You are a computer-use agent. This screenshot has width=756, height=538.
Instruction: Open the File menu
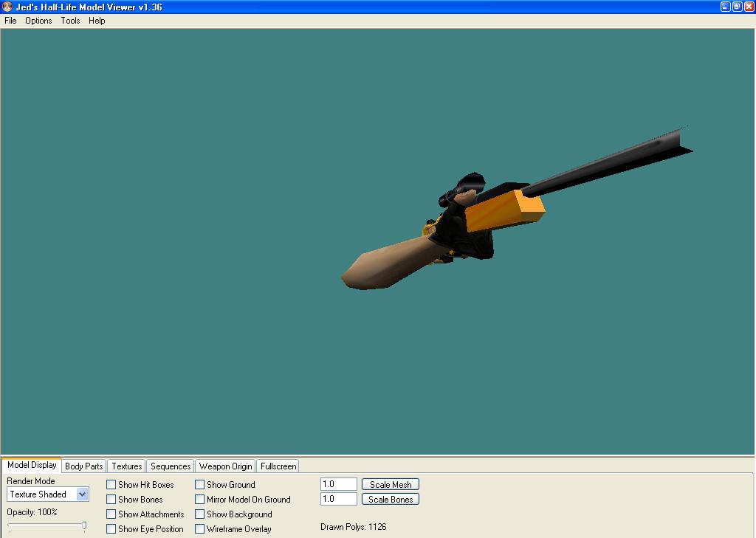click(10, 21)
